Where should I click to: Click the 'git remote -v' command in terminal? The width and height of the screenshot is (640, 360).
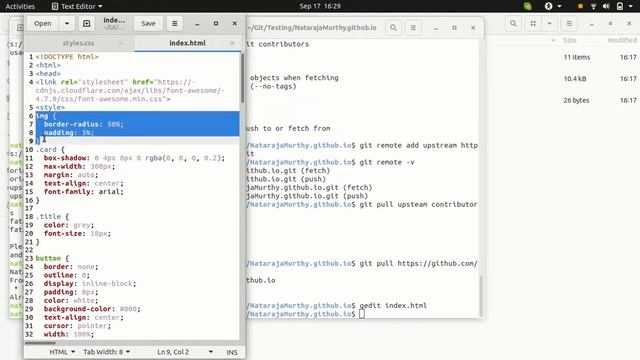(x=387, y=162)
